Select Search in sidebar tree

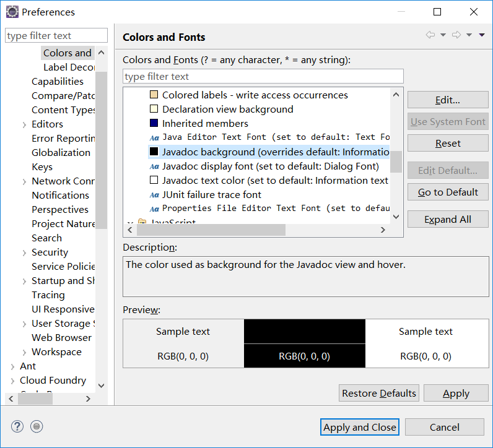[46, 238]
